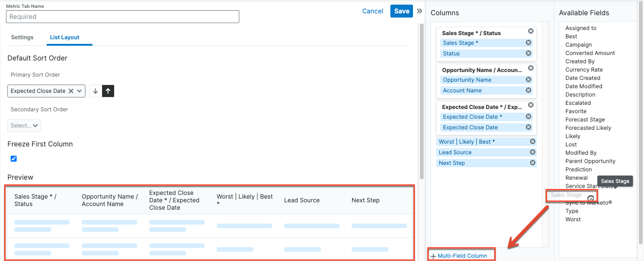
Task: Click the Save button
Action: pyautogui.click(x=401, y=11)
